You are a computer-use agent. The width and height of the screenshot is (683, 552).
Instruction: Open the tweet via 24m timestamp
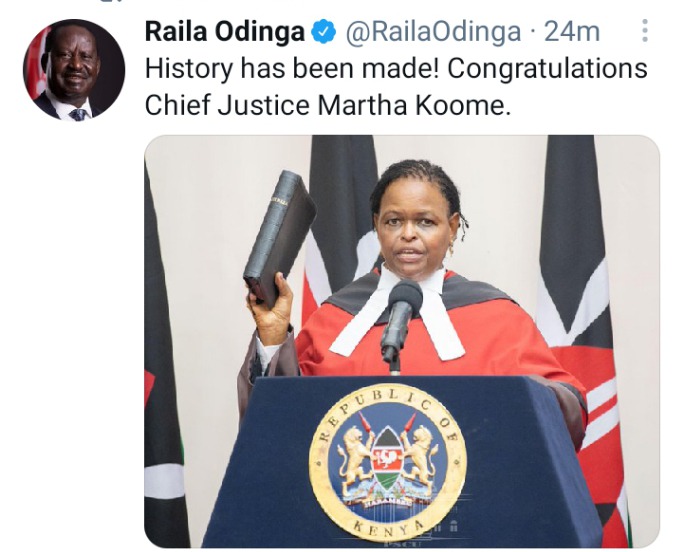[x=572, y=32]
